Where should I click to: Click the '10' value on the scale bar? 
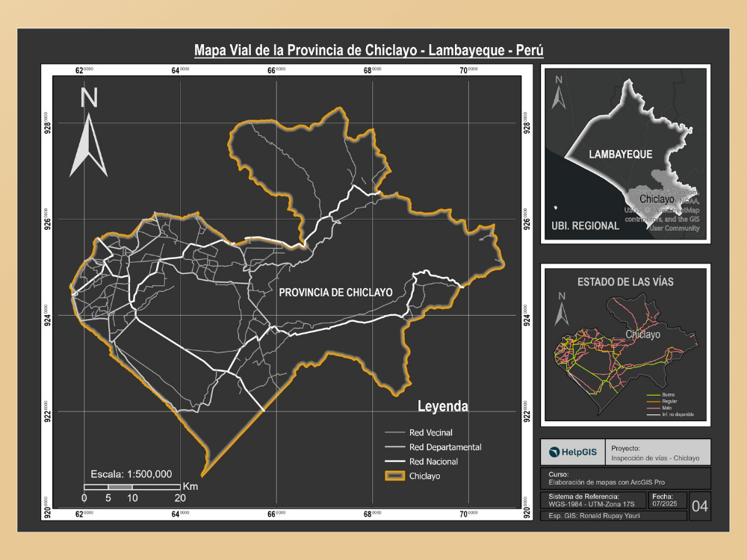point(132,498)
